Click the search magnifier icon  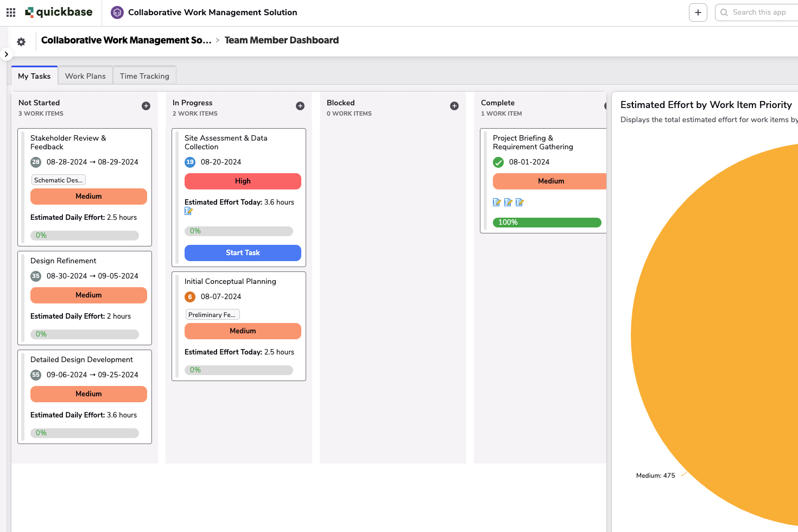(724, 12)
